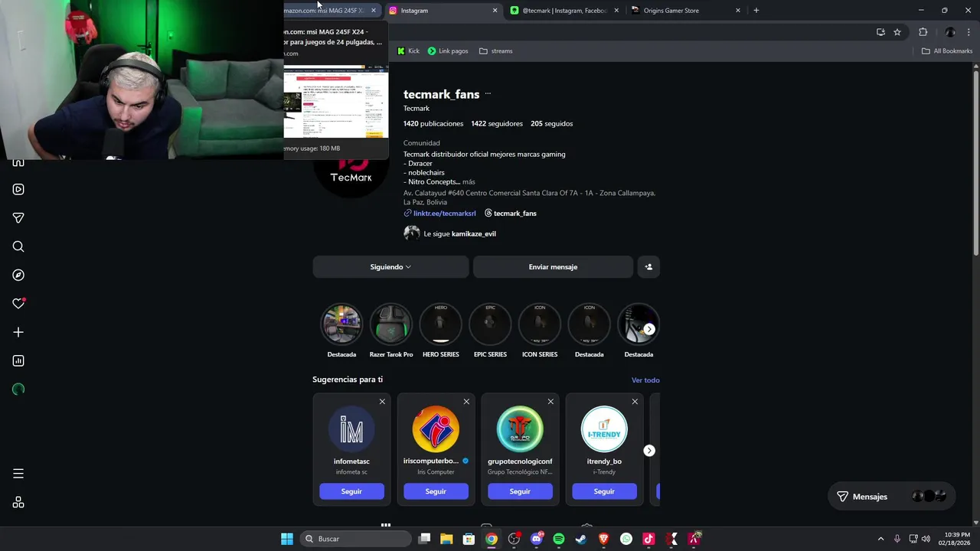The width and height of the screenshot is (980, 551).
Task: View 205 seguidos list
Action: (x=551, y=124)
